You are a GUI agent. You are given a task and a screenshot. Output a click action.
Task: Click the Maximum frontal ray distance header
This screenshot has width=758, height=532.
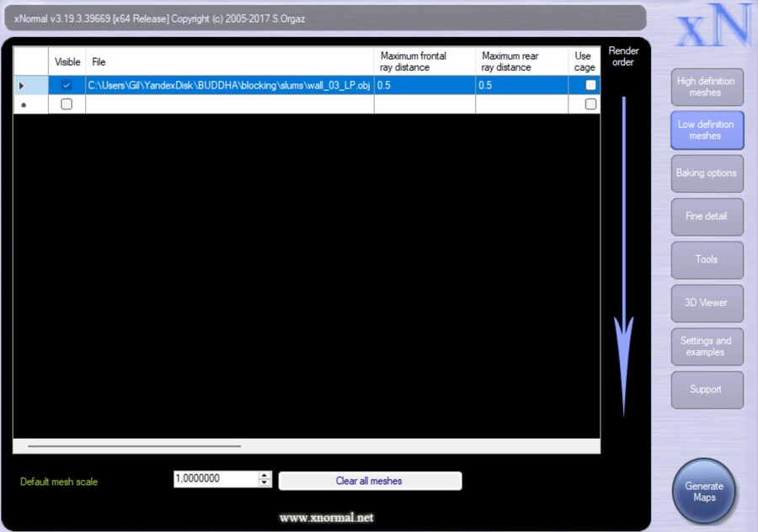click(425, 61)
